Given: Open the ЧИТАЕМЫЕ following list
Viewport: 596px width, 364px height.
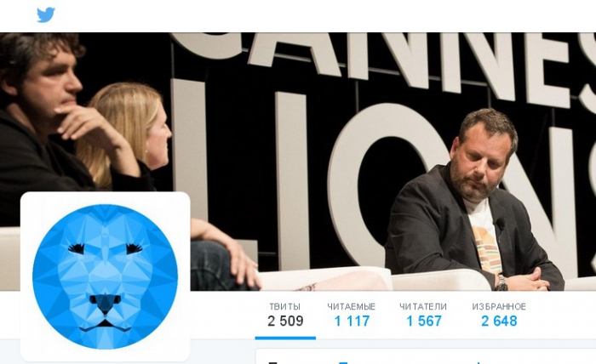Looking at the screenshot, I should pos(352,315).
